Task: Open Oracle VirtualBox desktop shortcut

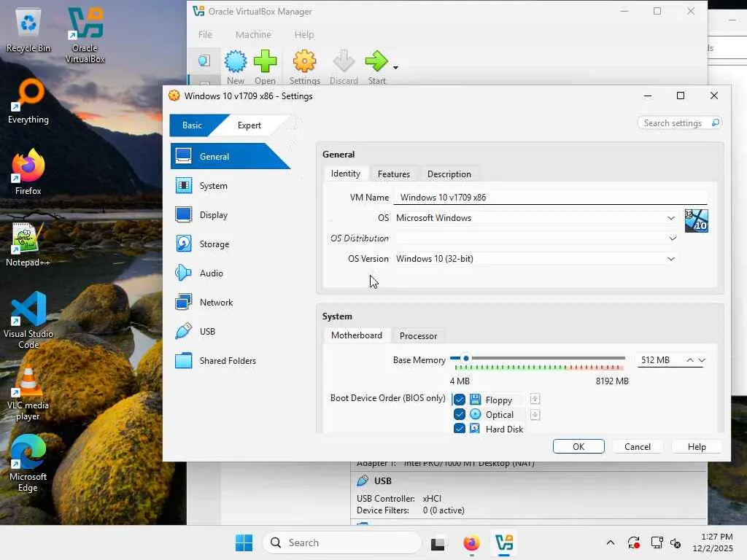Action: point(85,36)
